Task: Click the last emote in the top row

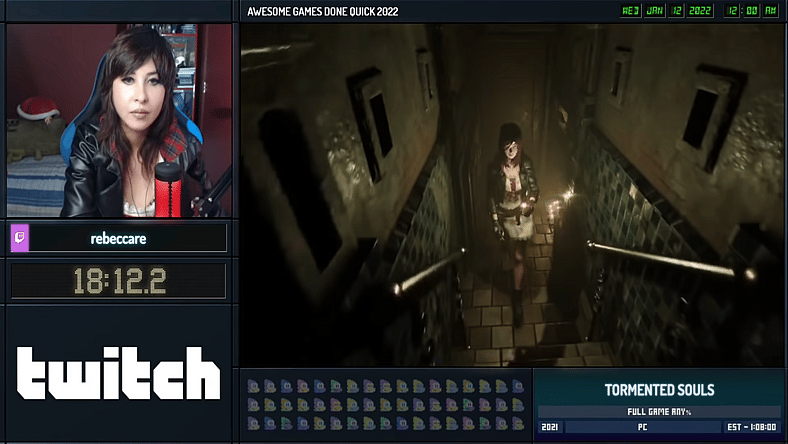Action: pos(518,386)
